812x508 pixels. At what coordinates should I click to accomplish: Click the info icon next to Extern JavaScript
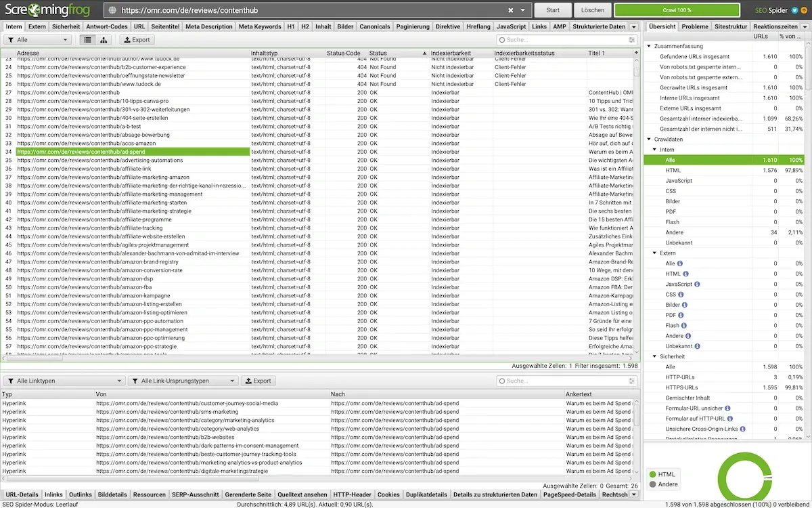(x=698, y=284)
